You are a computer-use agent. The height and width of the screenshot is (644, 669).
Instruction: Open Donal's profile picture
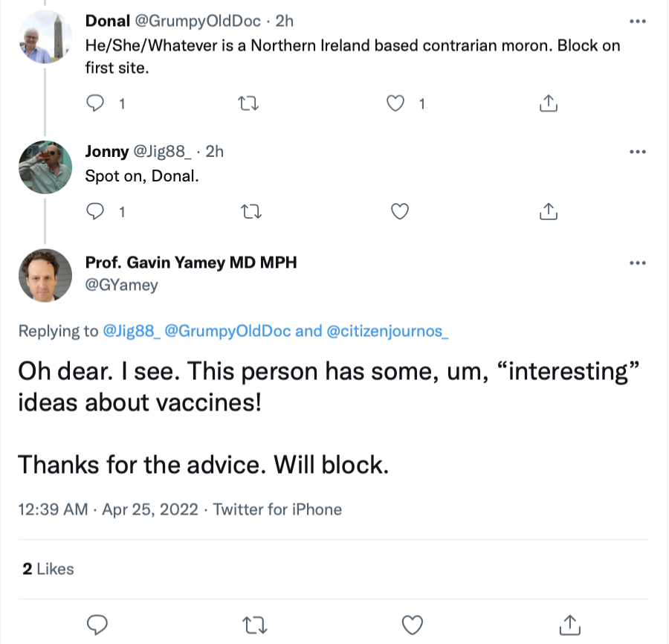(45, 37)
